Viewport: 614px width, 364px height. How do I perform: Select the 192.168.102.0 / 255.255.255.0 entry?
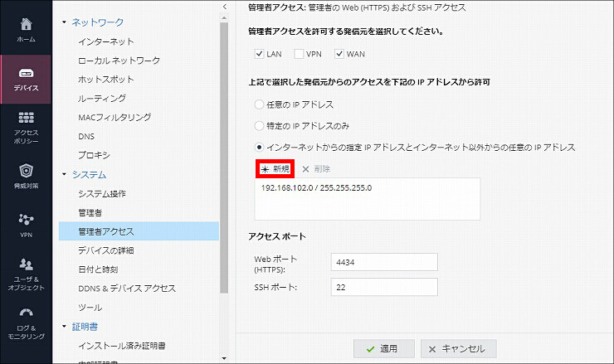pyautogui.click(x=316, y=188)
